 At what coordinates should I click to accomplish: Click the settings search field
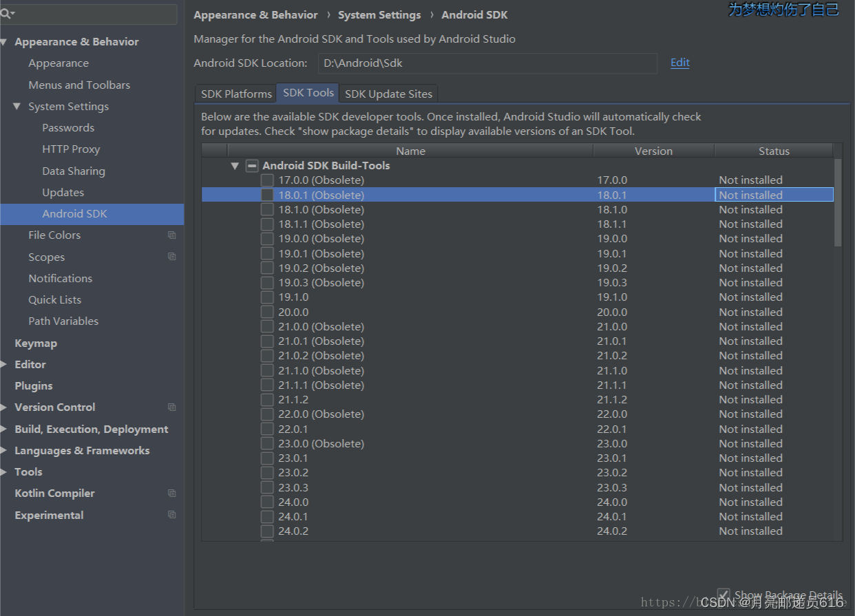89,14
